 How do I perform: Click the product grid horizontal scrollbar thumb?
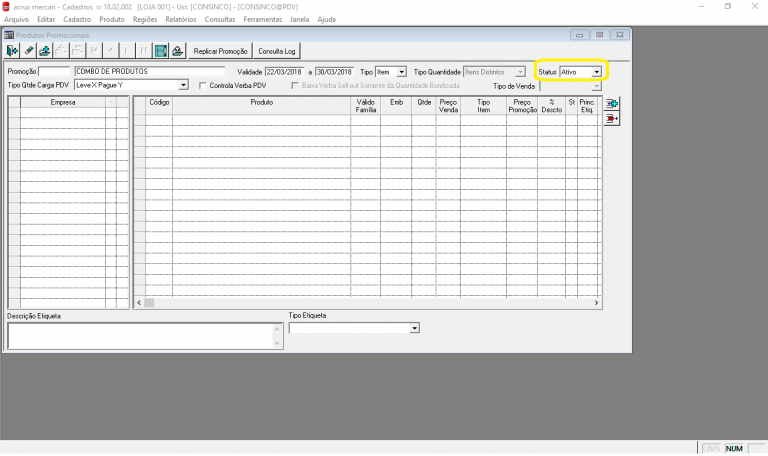(x=149, y=303)
